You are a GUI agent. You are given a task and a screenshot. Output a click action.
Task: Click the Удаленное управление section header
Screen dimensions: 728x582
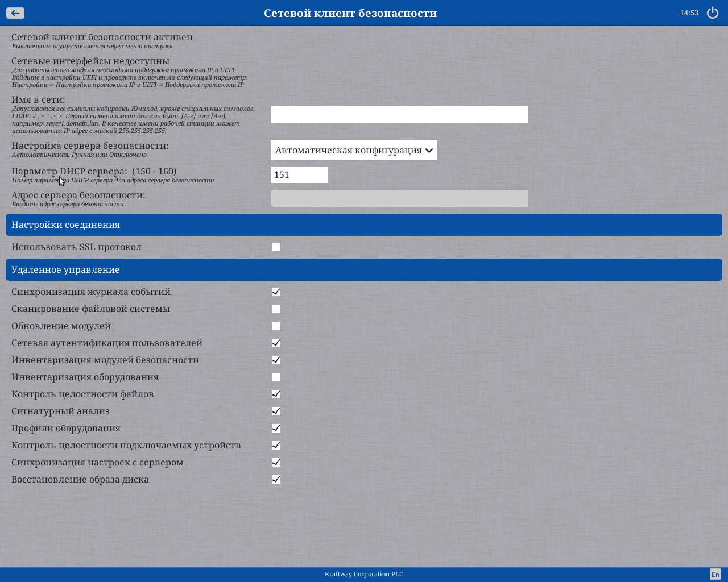tap(364, 269)
